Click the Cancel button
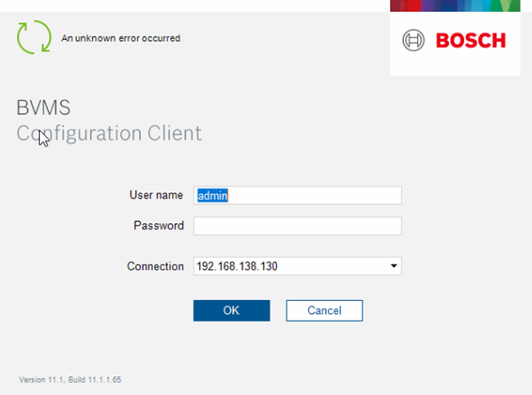The height and width of the screenshot is (395, 532). [324, 310]
